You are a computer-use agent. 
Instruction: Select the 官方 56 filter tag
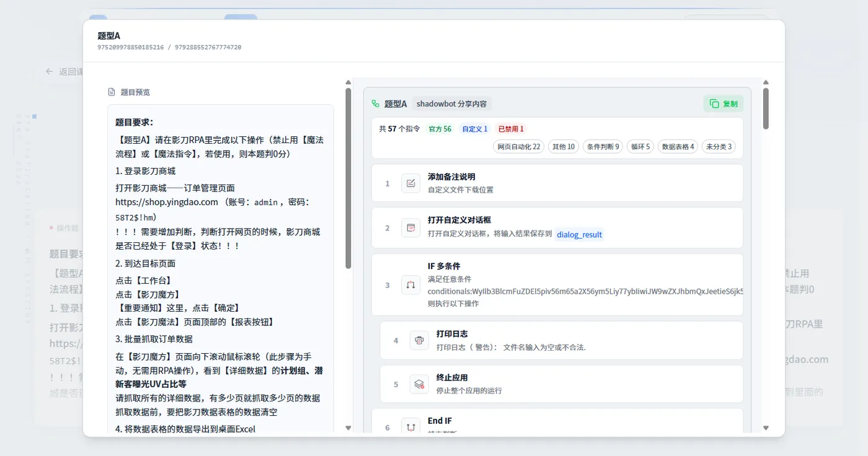[x=440, y=129]
